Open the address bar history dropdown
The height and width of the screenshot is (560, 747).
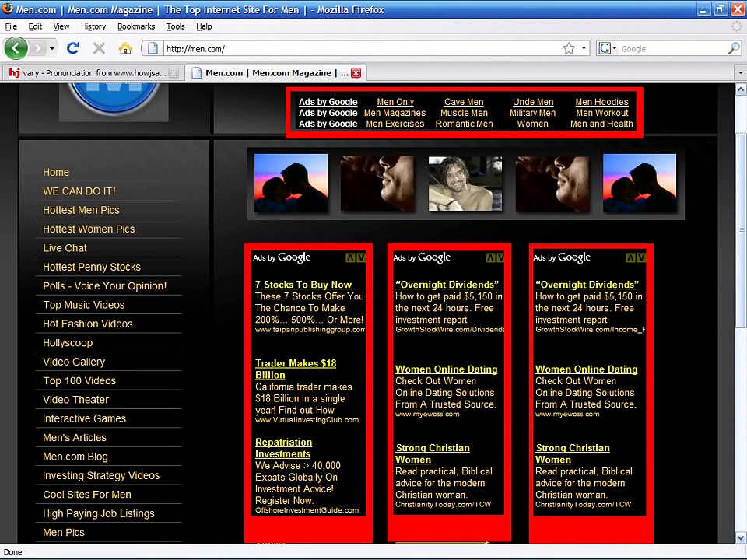[x=584, y=48]
